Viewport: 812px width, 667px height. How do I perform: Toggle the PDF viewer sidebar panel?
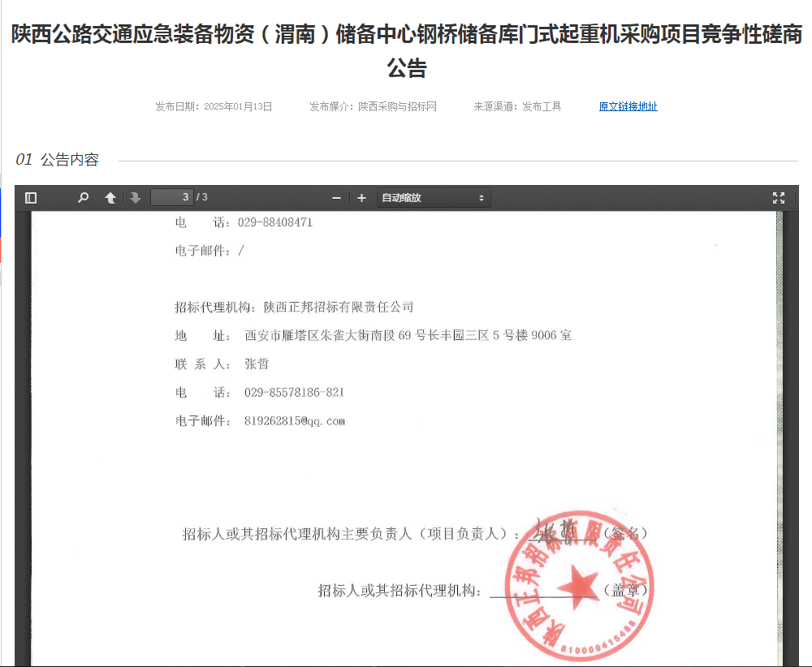pos(31,198)
